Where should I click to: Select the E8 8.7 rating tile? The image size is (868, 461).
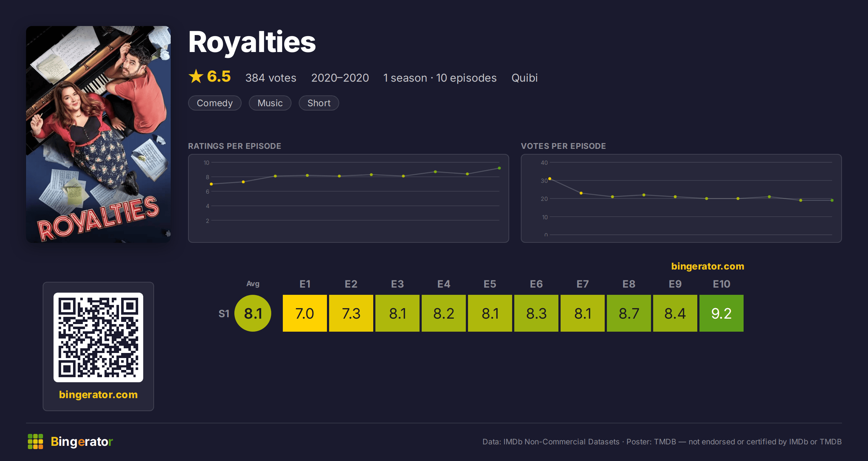click(x=629, y=313)
